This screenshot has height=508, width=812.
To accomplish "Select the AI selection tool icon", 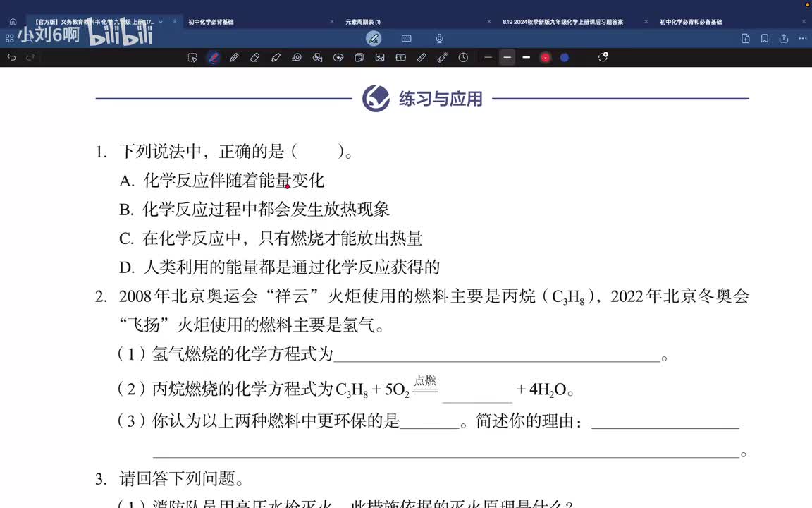I will coord(192,58).
